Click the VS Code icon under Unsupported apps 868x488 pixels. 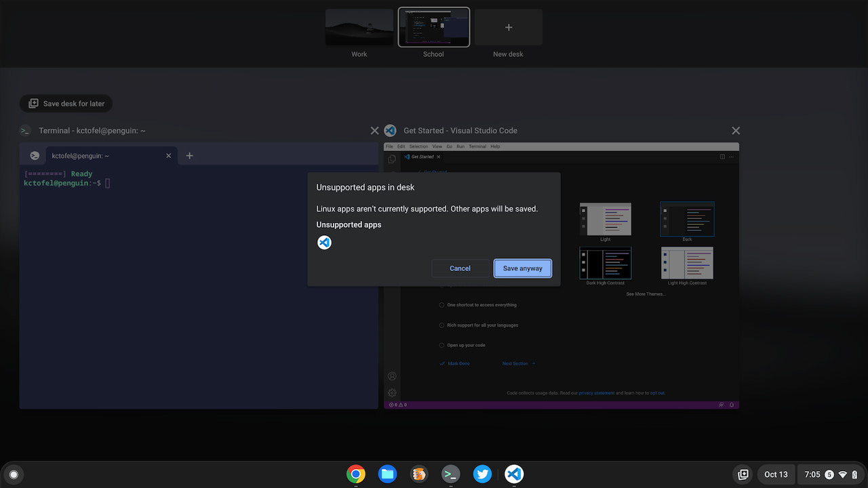coord(324,242)
